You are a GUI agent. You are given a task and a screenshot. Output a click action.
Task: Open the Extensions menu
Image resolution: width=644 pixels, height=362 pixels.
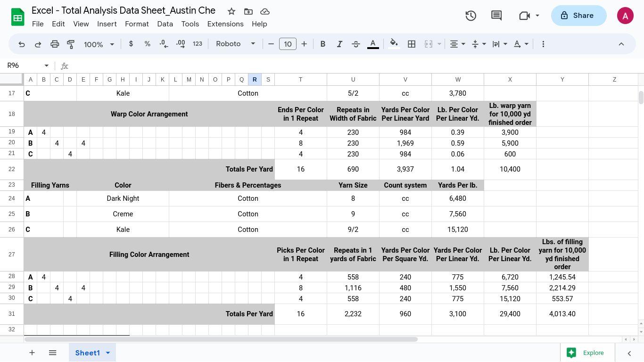click(x=225, y=24)
